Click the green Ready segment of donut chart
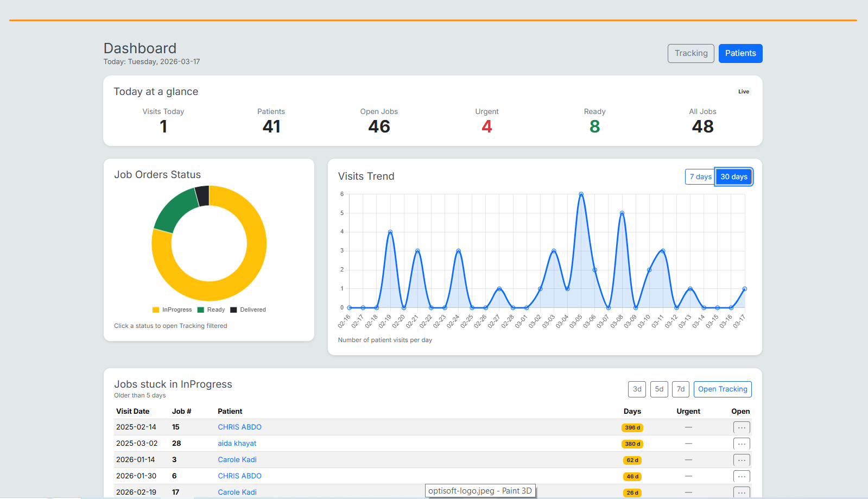Viewport: 868px width, 499px height. coord(175,212)
